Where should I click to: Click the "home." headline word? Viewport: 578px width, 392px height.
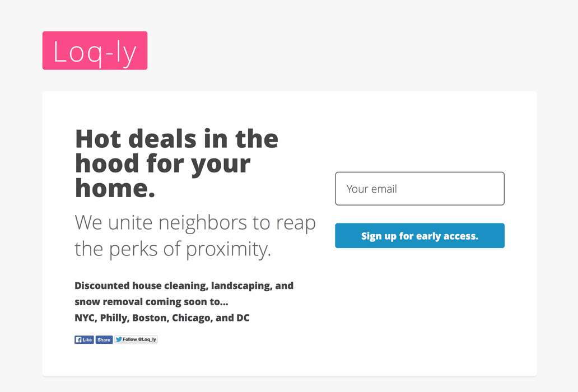(x=115, y=189)
